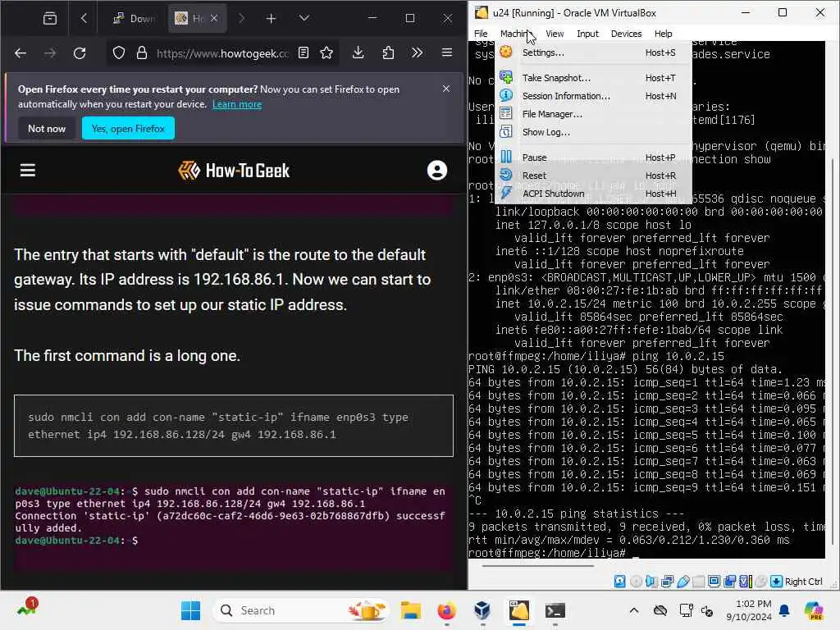Click Yes, open Firefox button
Screen dimensions: 840x630
tap(128, 129)
